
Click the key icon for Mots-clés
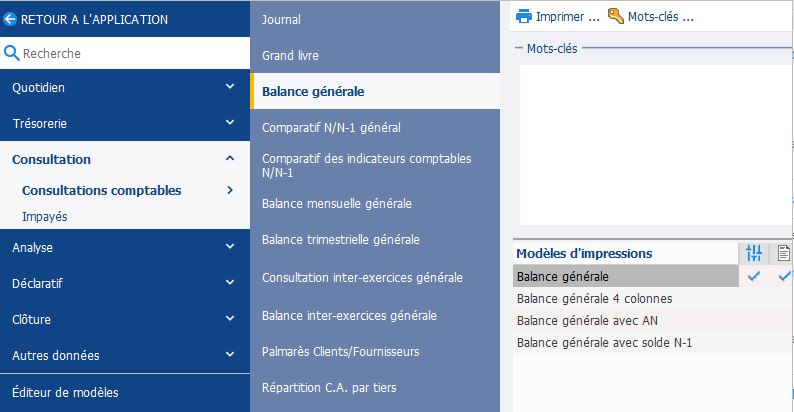tap(616, 16)
